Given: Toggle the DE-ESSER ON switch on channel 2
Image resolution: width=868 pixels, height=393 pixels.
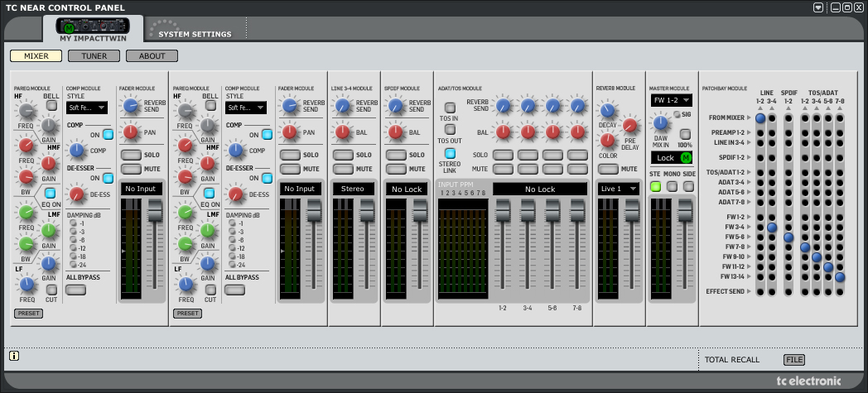Looking at the screenshot, I should [x=267, y=178].
